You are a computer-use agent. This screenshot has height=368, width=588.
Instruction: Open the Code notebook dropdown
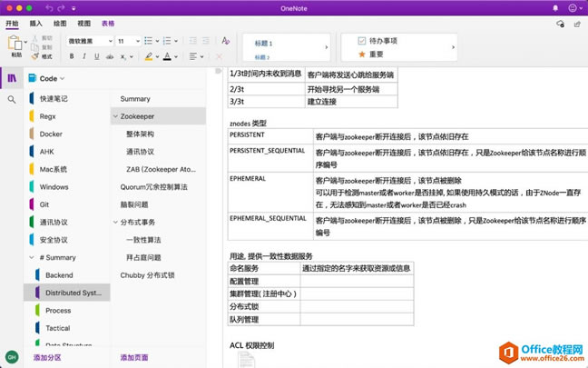coord(52,78)
